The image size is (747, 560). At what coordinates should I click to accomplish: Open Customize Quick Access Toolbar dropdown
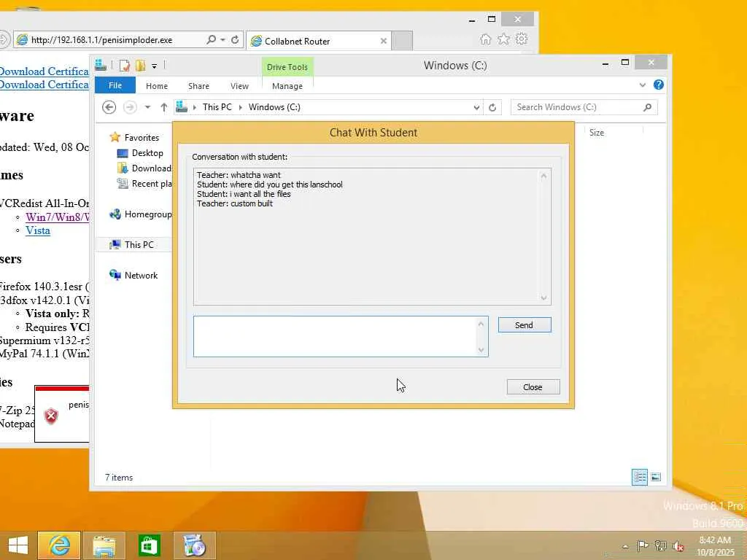coord(155,66)
